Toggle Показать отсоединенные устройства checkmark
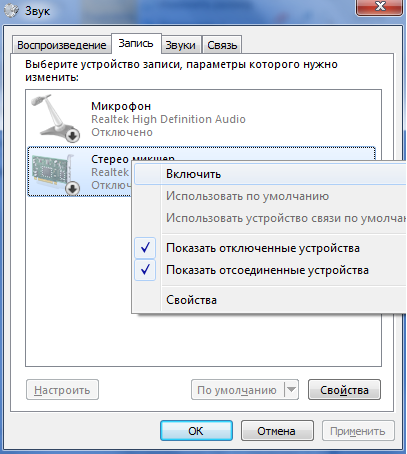Image resolution: width=407 pixels, height=454 pixels. click(x=145, y=270)
